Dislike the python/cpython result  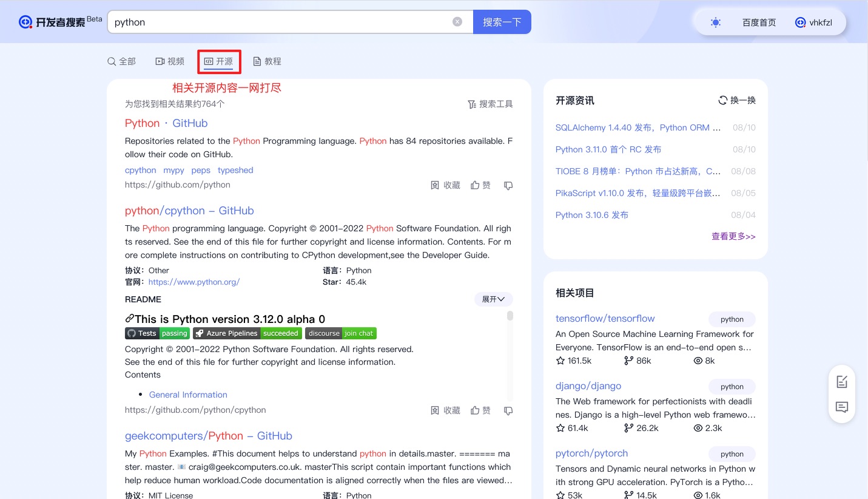coord(508,410)
